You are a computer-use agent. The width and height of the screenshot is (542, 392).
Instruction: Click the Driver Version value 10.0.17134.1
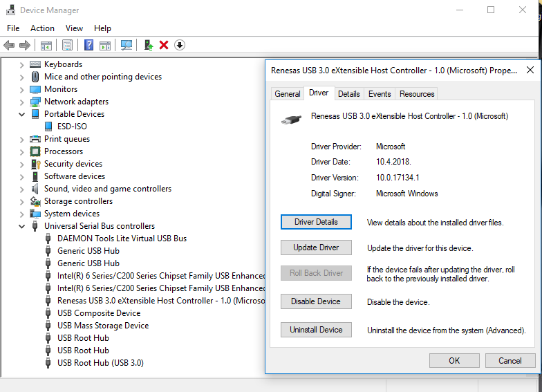398,178
